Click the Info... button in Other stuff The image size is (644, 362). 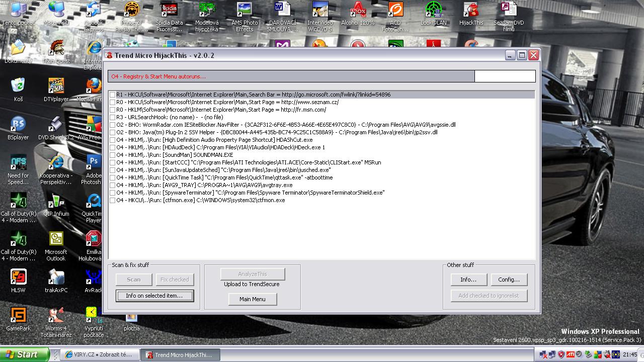(x=468, y=280)
